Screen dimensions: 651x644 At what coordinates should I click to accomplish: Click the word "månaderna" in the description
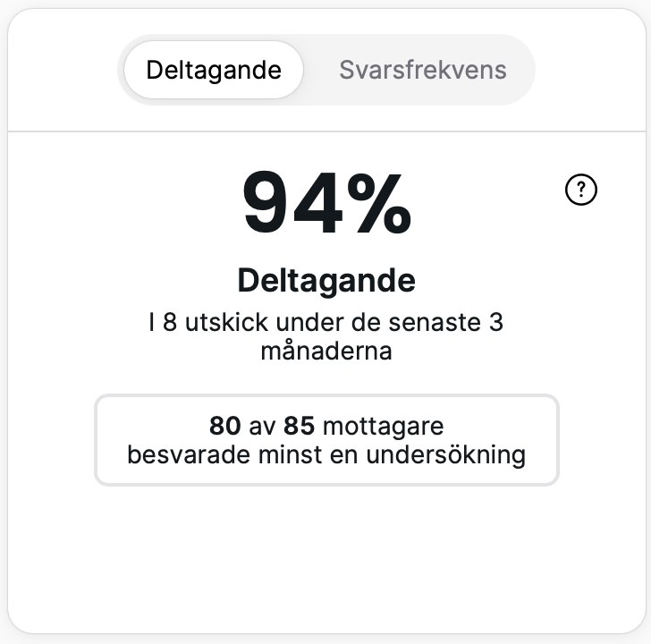tap(326, 351)
